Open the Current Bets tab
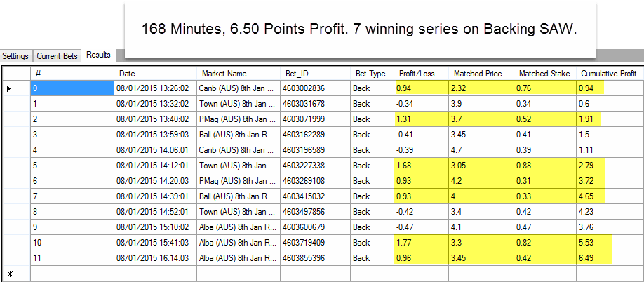The image size is (644, 282). click(x=57, y=55)
